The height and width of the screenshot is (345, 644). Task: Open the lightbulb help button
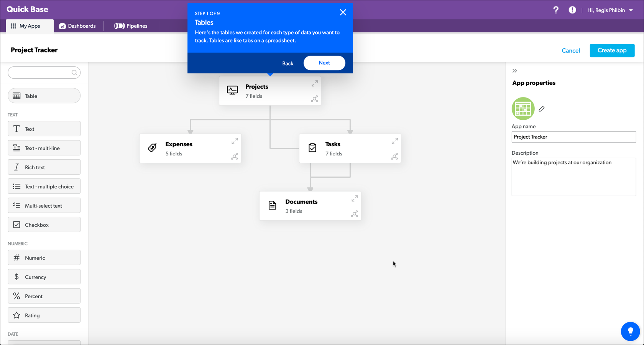[630, 331]
